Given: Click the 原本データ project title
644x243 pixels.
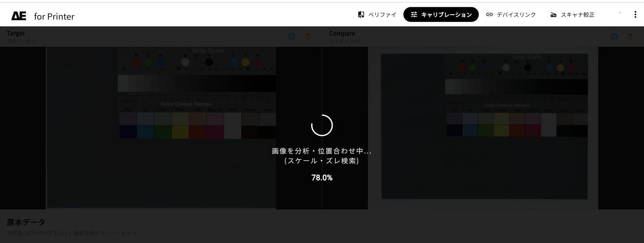Looking at the screenshot, I should 26,222.
